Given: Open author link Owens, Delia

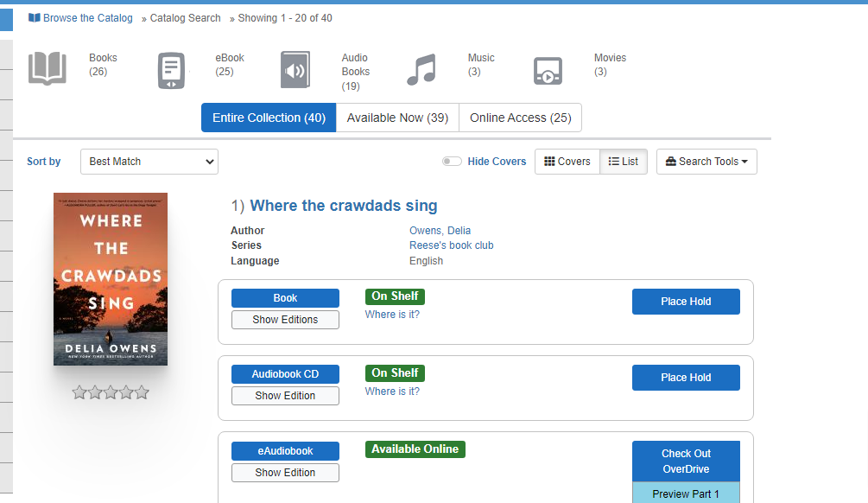Looking at the screenshot, I should (440, 231).
